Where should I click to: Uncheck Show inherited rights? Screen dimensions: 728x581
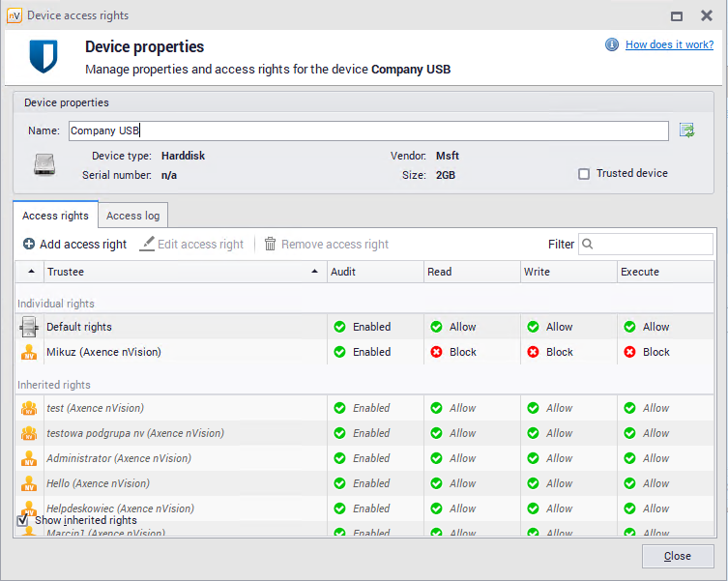(23, 520)
